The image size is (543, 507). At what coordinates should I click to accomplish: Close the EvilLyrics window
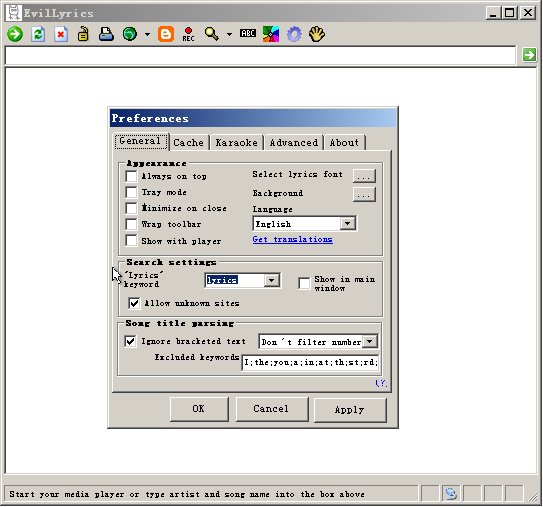pyautogui.click(x=528, y=13)
